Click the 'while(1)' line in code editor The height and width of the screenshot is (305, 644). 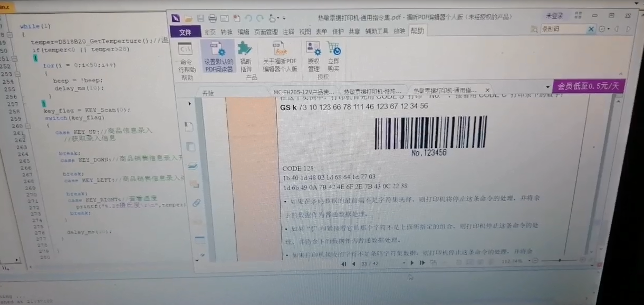point(35,26)
